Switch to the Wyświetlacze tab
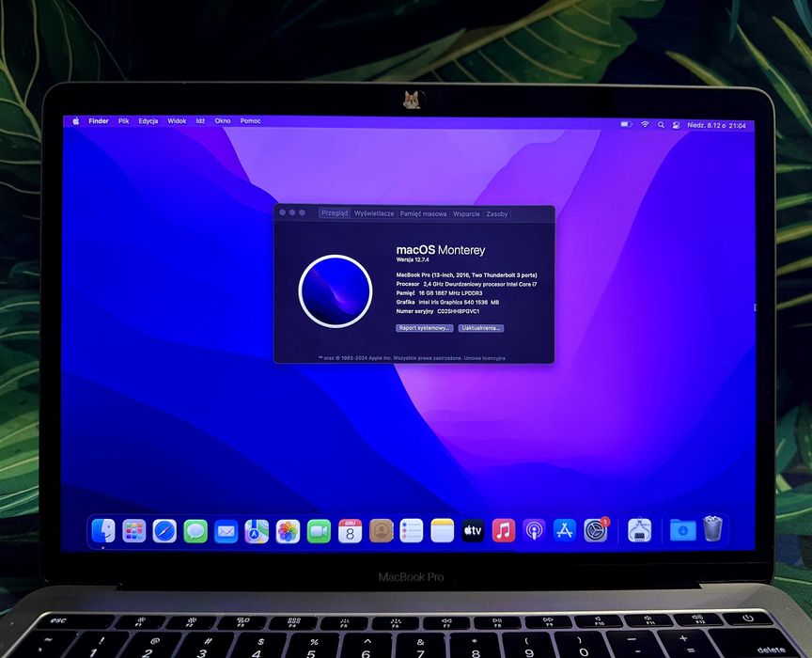812x658 pixels. pyautogui.click(x=374, y=213)
